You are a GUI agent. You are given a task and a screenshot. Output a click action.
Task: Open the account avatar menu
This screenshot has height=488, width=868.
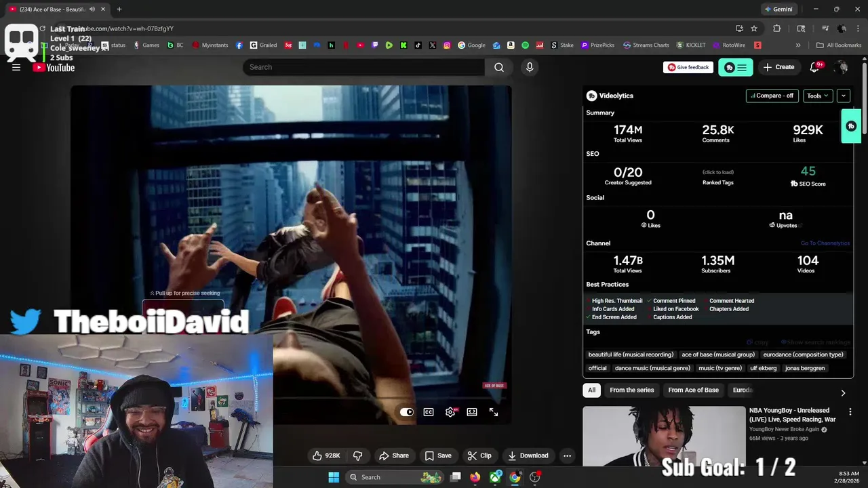click(x=842, y=67)
